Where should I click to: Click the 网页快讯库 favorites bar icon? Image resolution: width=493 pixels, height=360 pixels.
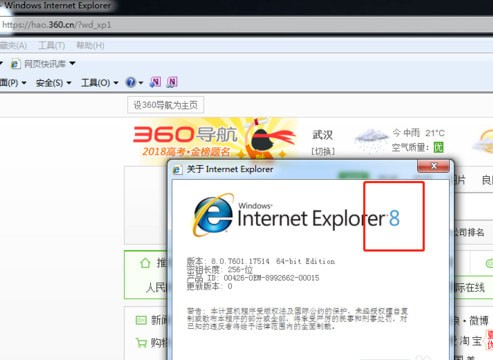15,64
